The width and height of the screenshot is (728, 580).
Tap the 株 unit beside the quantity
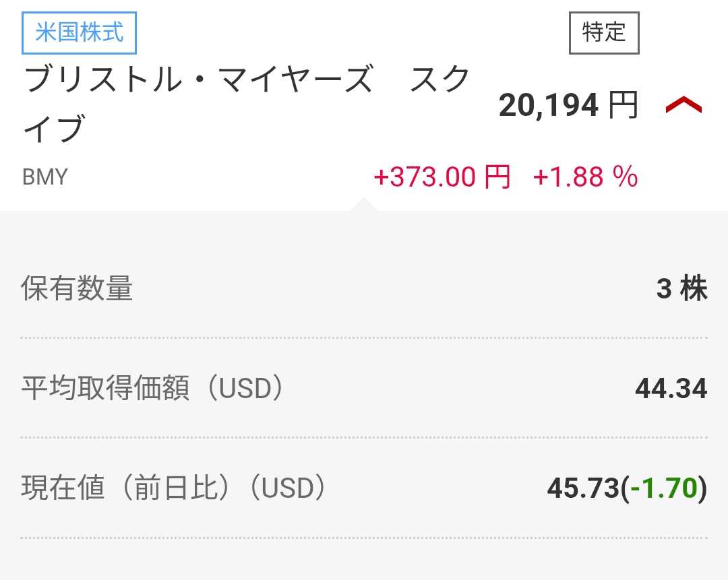click(x=694, y=289)
